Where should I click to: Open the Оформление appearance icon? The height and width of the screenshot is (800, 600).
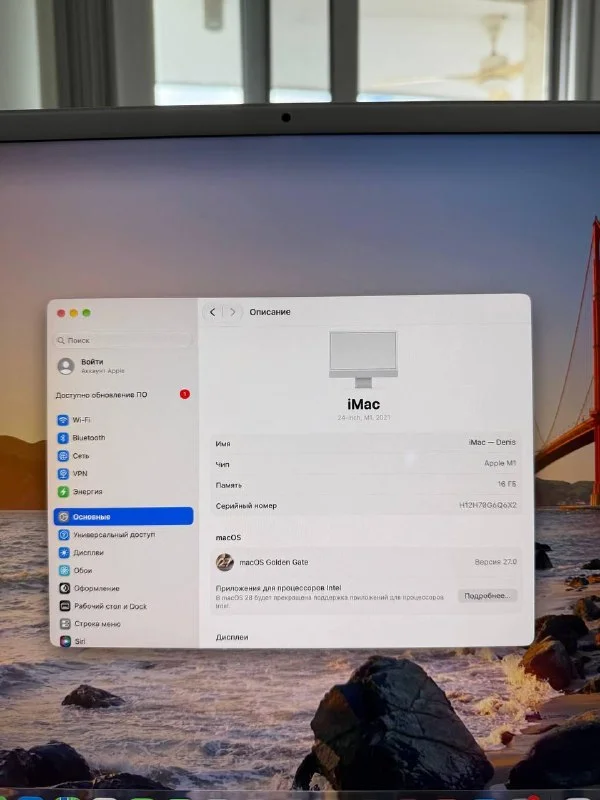(64, 588)
